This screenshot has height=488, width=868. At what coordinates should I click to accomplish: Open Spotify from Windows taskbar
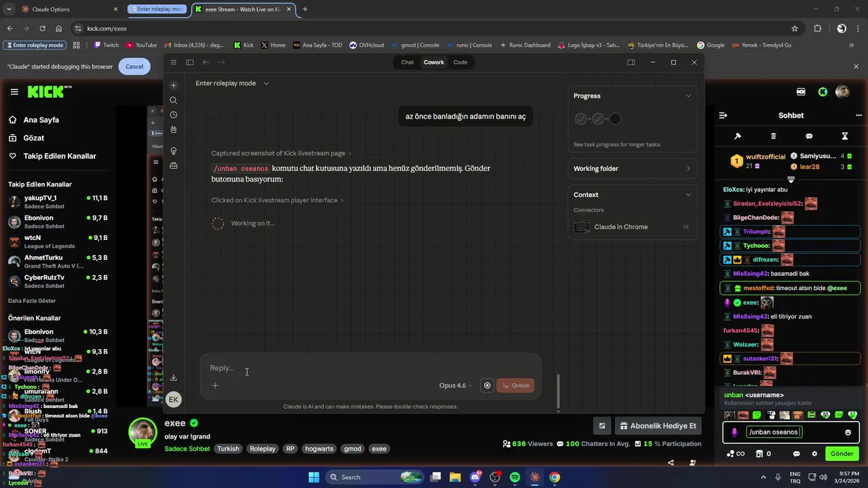515,477
